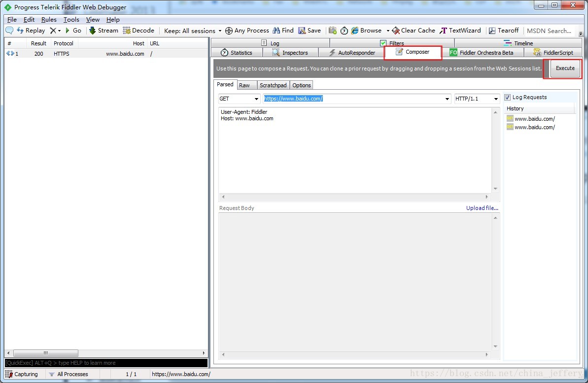
Task: Open Keep: All sessions dropdown
Action: 192,31
